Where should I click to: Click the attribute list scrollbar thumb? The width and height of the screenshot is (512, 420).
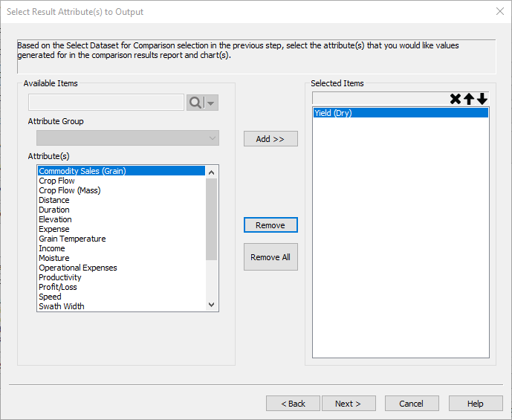pos(211,219)
